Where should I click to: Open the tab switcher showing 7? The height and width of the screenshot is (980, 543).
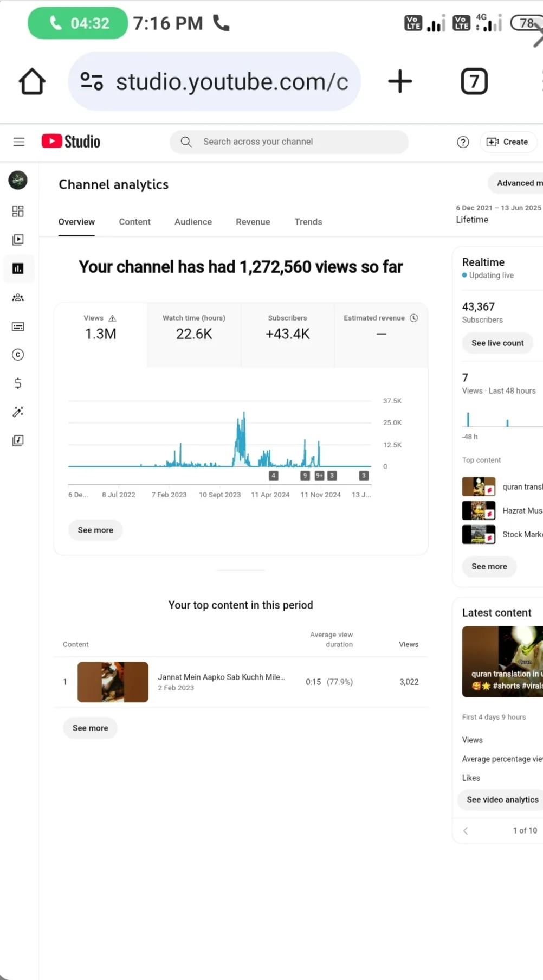coord(474,81)
